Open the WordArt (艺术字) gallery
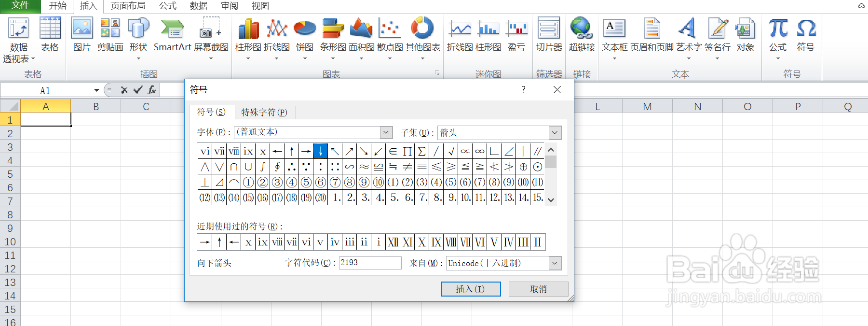Viewport: 868px width, 326px height. (x=689, y=39)
